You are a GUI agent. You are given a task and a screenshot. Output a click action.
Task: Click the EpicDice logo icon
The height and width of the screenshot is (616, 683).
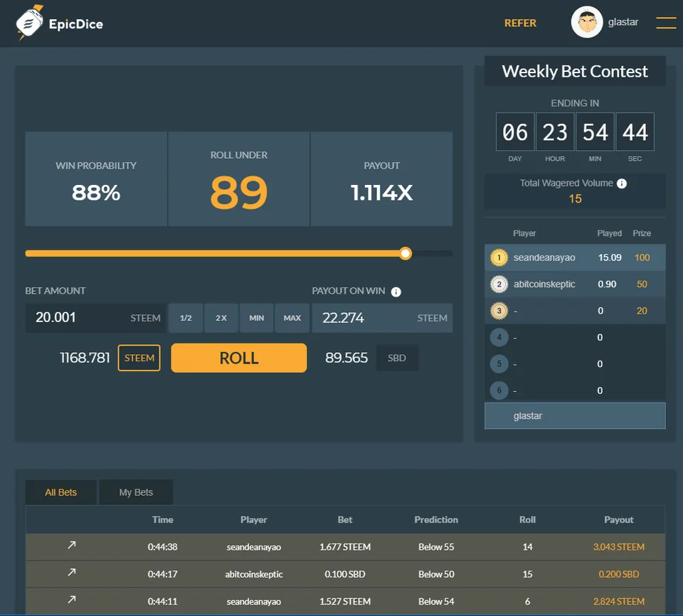tap(29, 23)
